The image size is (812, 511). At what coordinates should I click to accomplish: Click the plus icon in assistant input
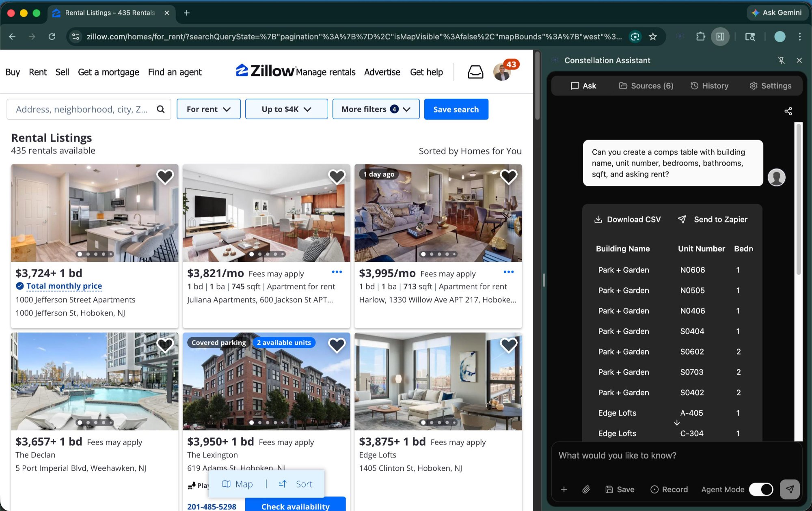[x=564, y=489]
